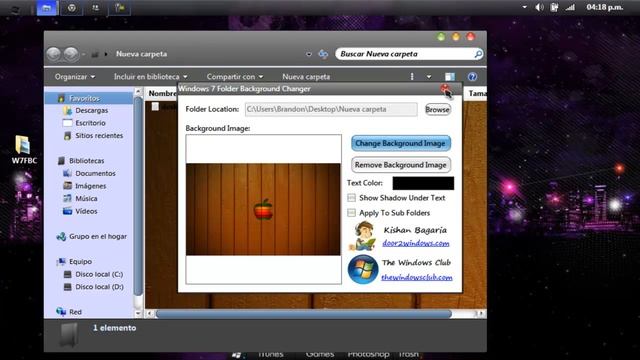
Task: Open Incluir en biblioteca dropdown
Action: pos(151,77)
